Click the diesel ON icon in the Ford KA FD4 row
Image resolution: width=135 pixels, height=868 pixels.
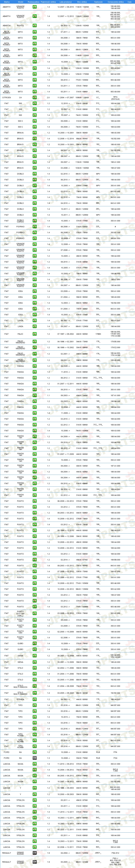coord(35,758)
